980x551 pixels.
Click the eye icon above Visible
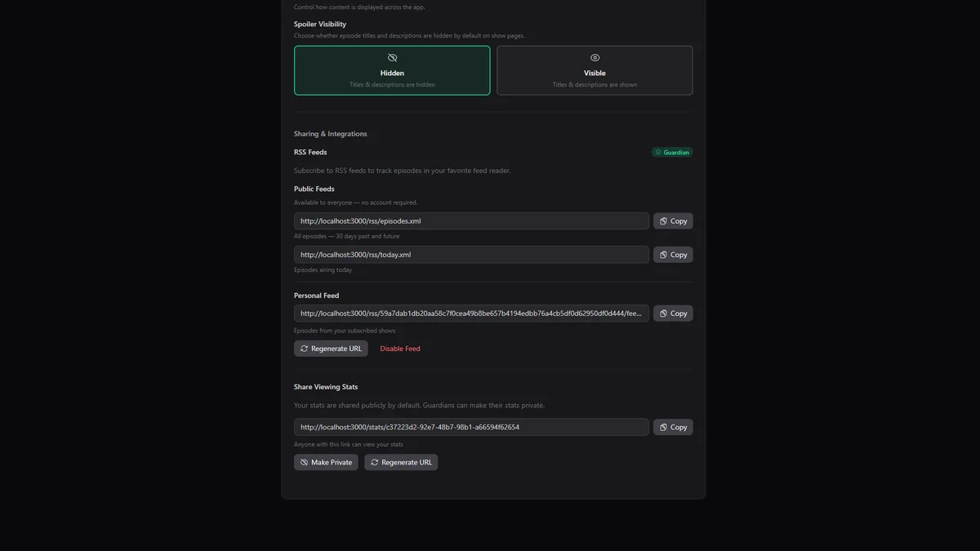click(595, 57)
